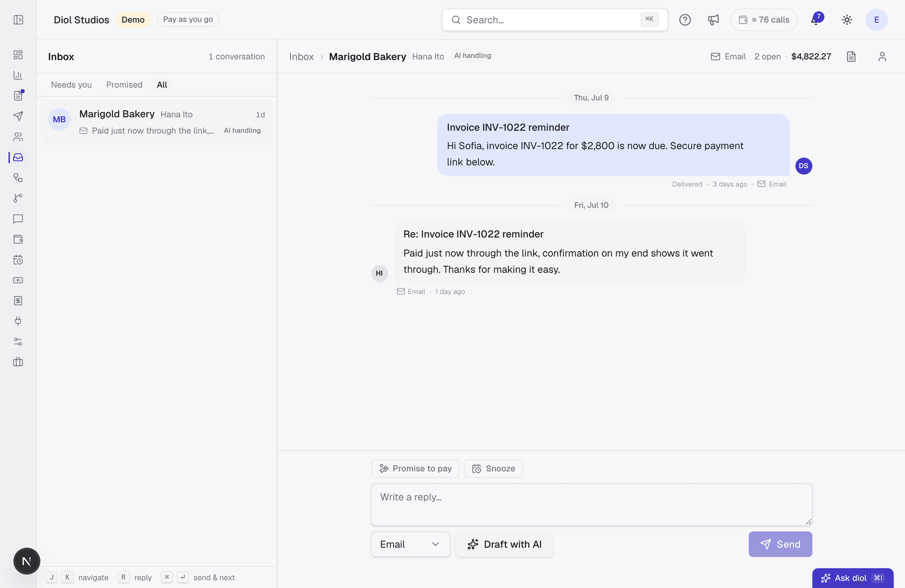Click the Invoice INV-1022 reminder message bubble

click(613, 145)
